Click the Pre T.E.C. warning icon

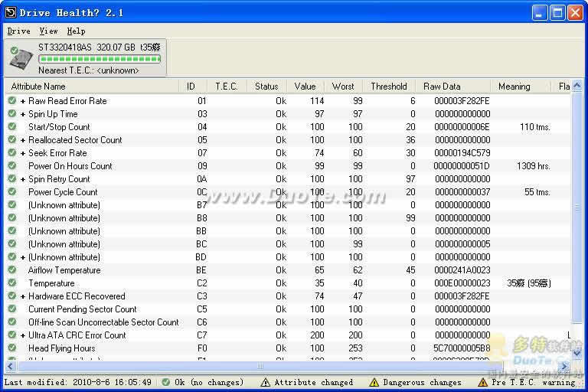482,382
